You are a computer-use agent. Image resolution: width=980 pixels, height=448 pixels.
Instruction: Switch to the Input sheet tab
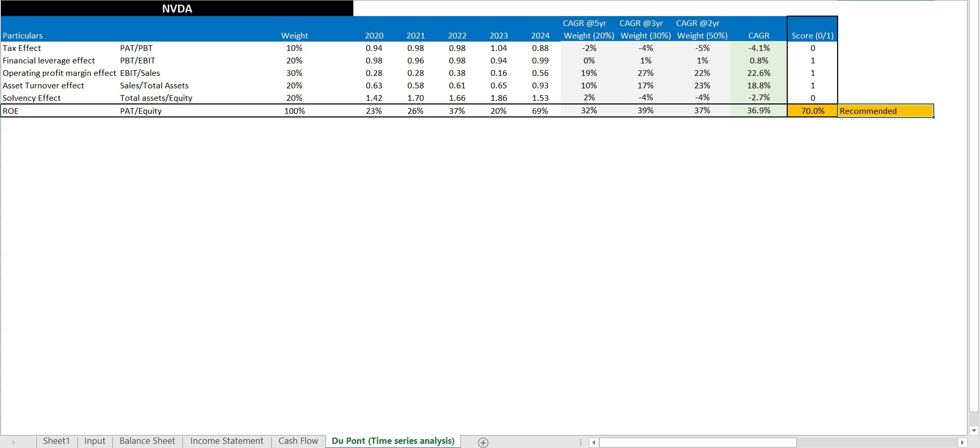(95, 441)
